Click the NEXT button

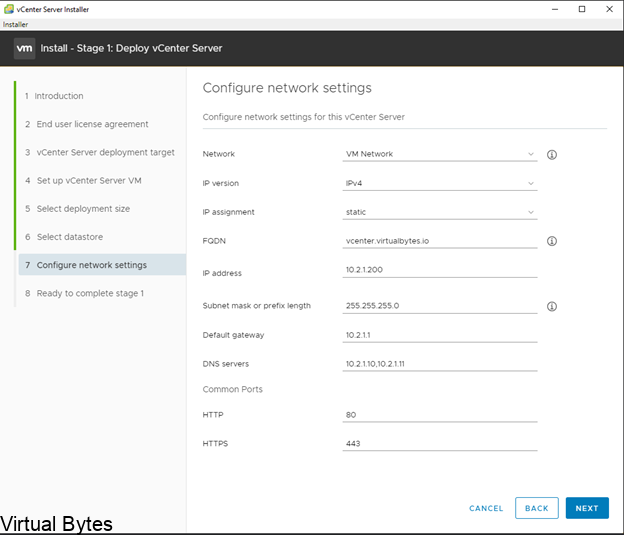point(587,508)
